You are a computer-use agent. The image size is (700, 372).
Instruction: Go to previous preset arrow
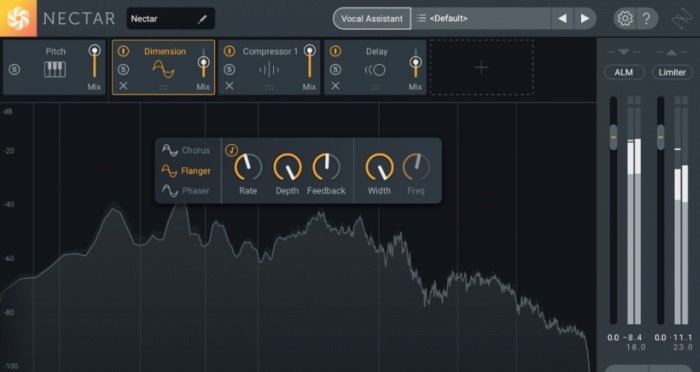(562, 19)
